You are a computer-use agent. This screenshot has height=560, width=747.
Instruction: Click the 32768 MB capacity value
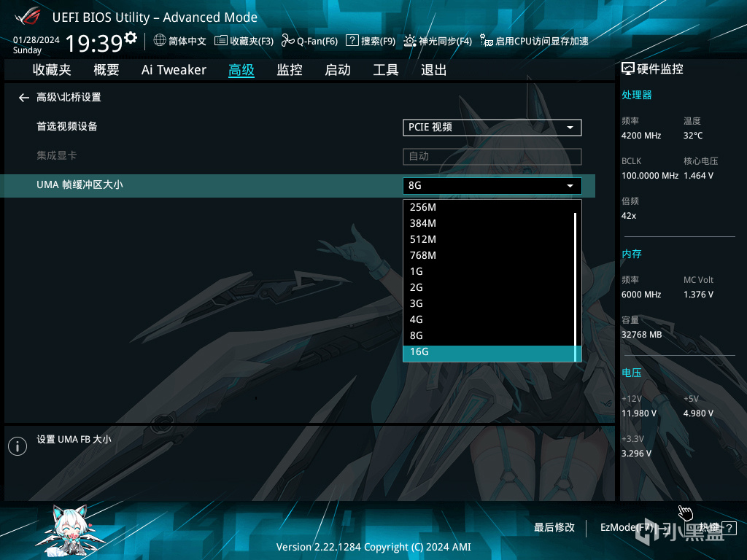(x=642, y=335)
